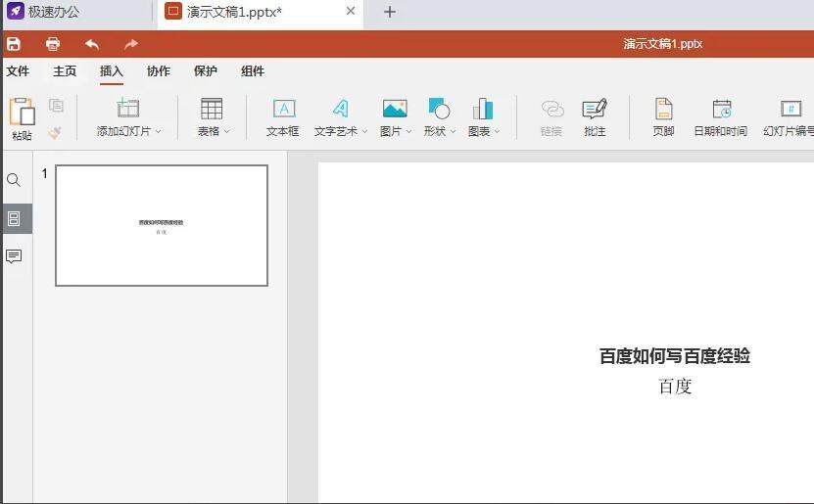Add a comment with 批注
814x504 pixels.
coord(595,117)
